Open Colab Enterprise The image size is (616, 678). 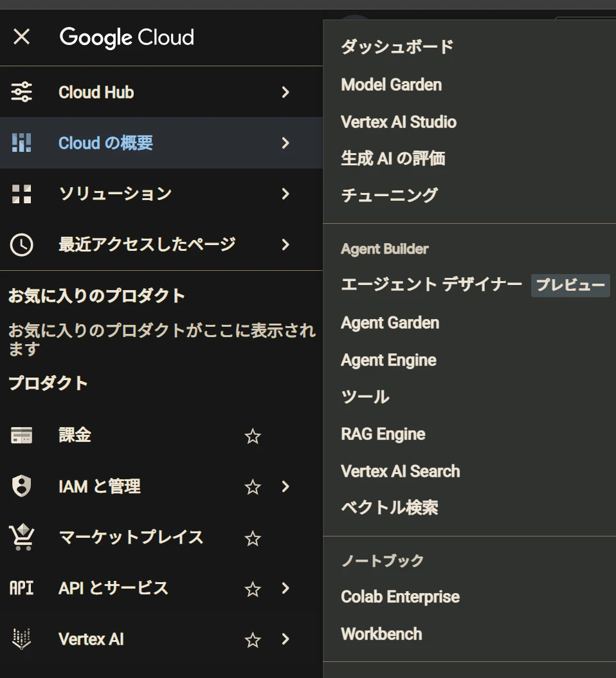click(x=401, y=597)
